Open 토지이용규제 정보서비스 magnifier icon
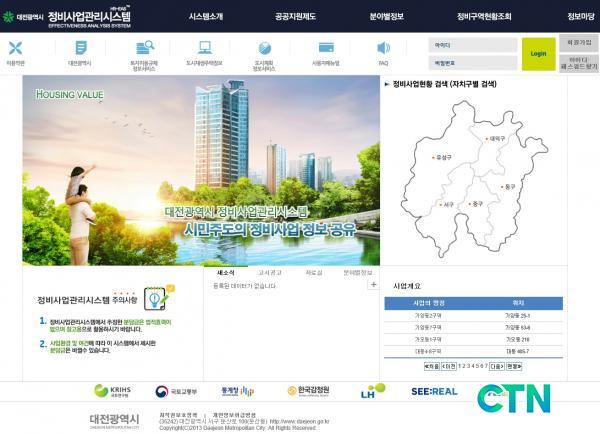 point(145,47)
